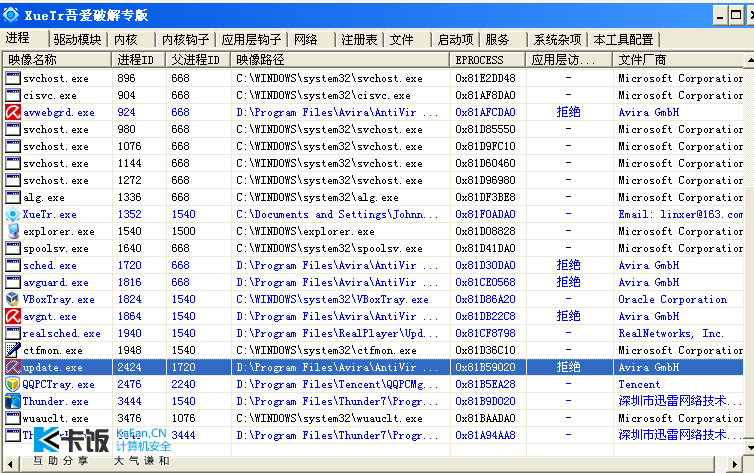
Task: Switch to the 应用层钩子 tab
Action: pos(251,39)
